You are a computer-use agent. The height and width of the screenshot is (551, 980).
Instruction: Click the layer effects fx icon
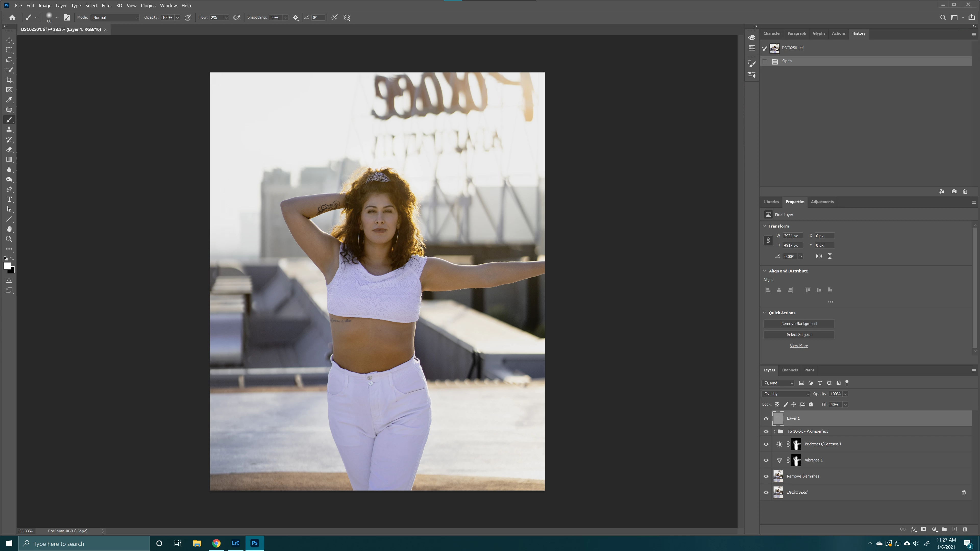(x=913, y=529)
